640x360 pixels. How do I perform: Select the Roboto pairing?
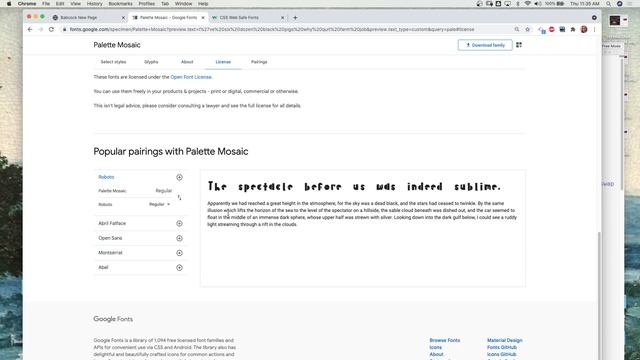click(x=106, y=177)
